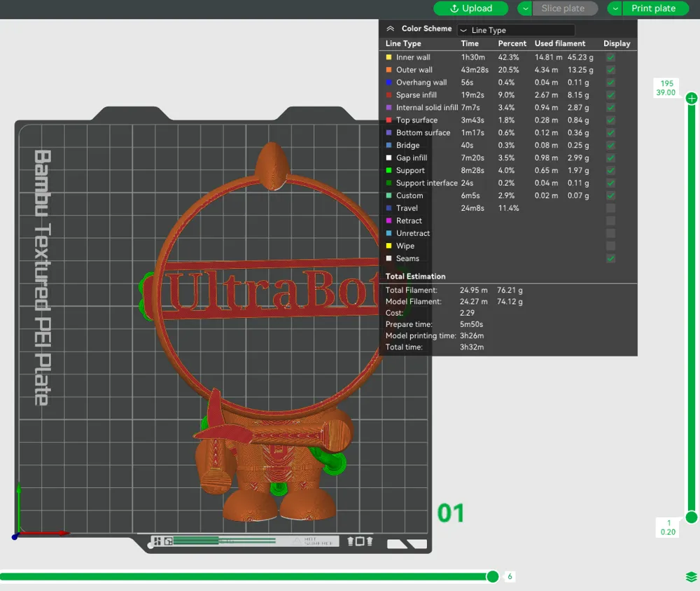Click the red Top surface color swatch
Image resolution: width=700 pixels, height=591 pixels.
388,120
